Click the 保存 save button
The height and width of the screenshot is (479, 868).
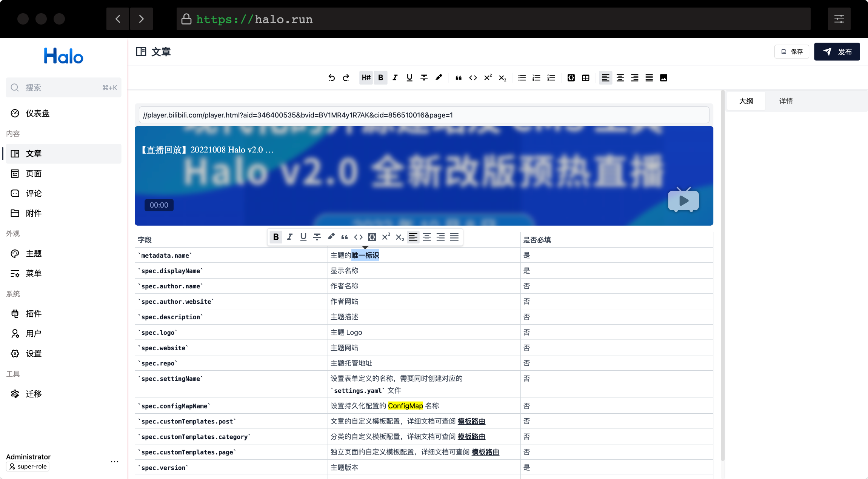coord(791,52)
